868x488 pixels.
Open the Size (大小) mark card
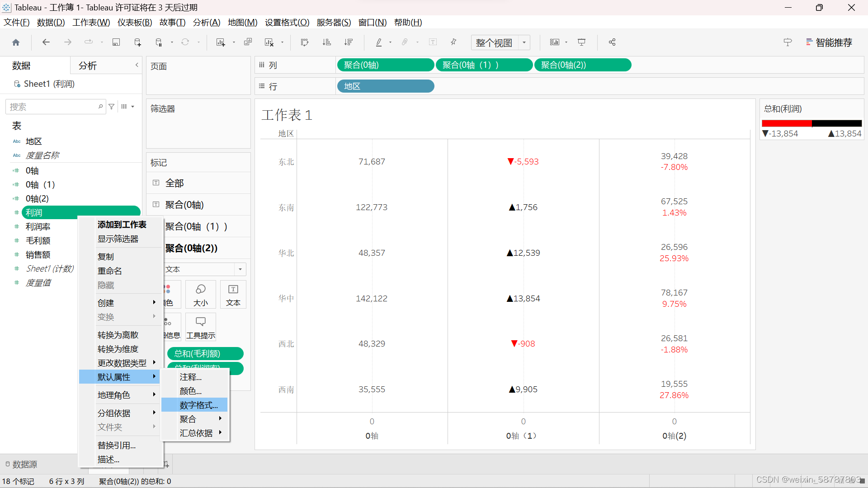pos(201,295)
